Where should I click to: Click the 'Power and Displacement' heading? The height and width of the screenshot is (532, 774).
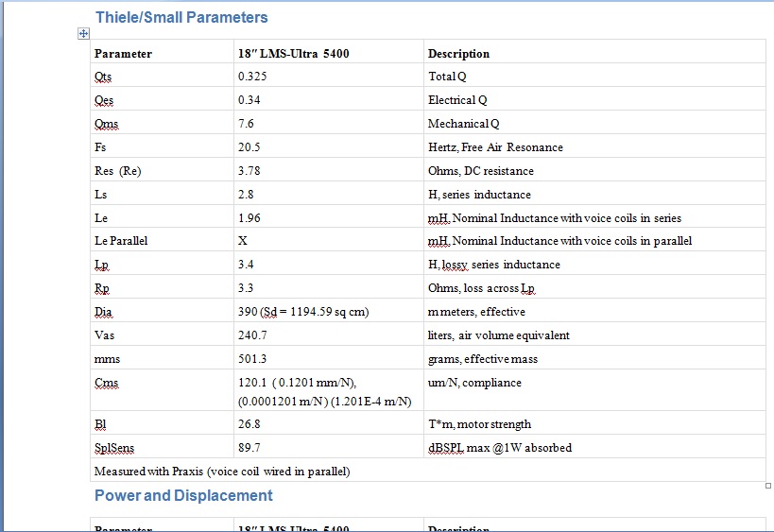(x=183, y=495)
